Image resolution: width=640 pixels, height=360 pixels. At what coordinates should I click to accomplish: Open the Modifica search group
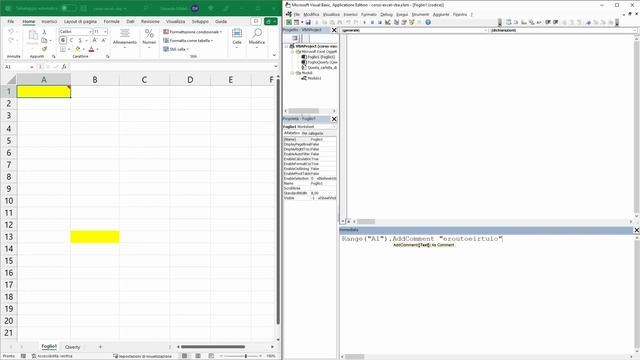(257, 39)
